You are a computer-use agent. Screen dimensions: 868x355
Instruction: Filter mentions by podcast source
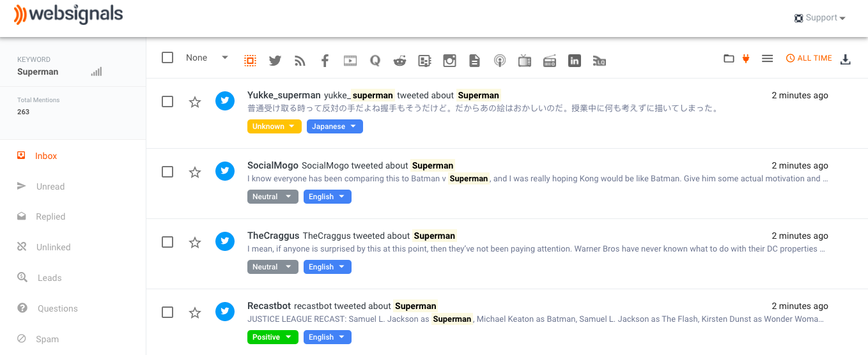click(500, 61)
